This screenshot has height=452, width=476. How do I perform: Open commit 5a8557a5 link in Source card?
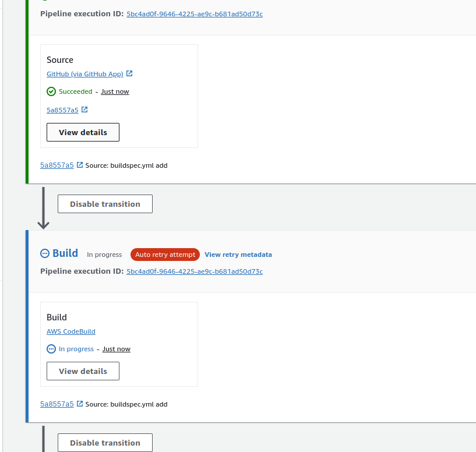coord(62,110)
